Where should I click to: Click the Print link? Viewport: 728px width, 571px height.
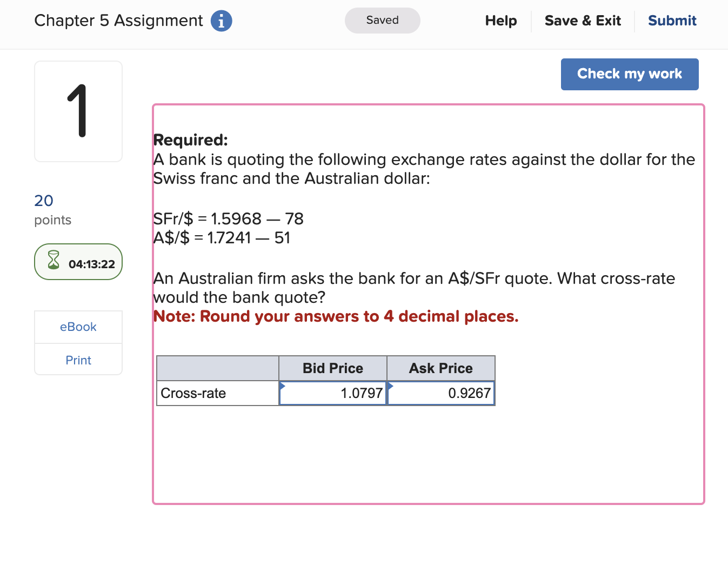(x=78, y=360)
